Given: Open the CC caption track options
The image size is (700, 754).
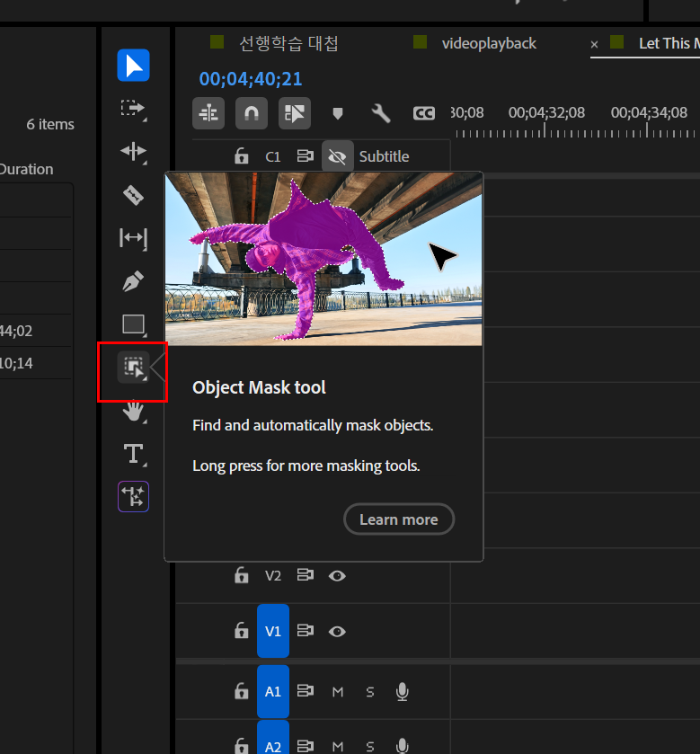Looking at the screenshot, I should click(x=423, y=113).
